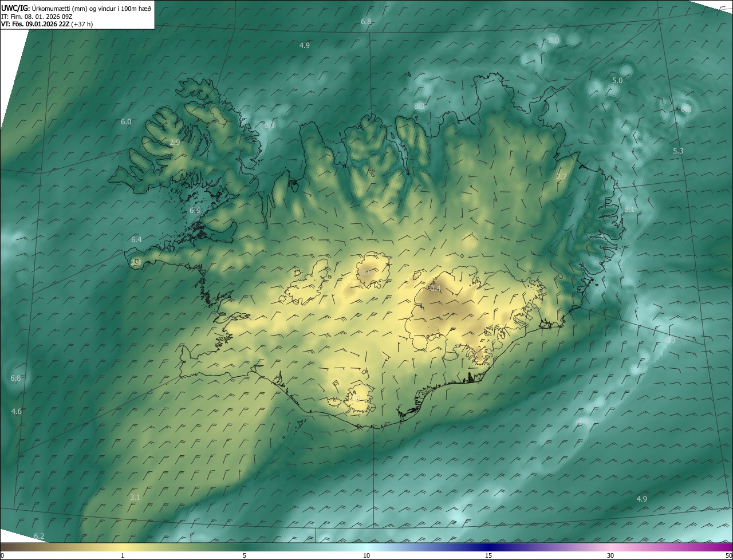Click the 5.3 value label

(678, 151)
